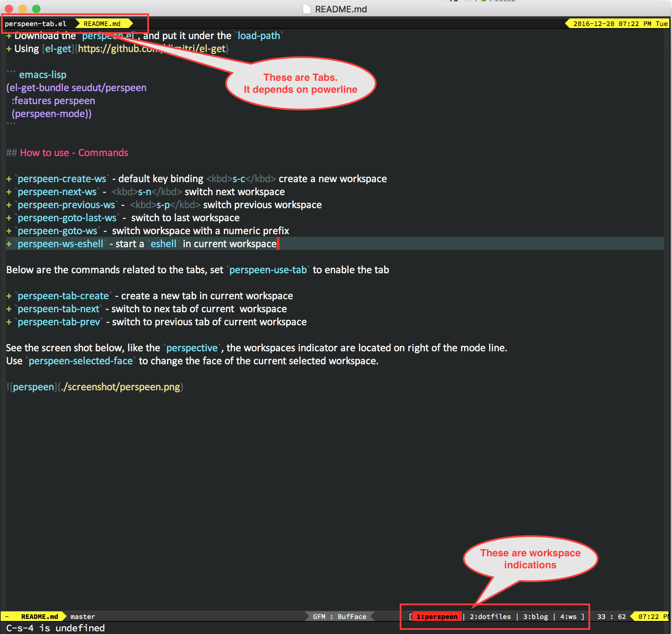Select the 1:perspeen workspace

[x=437, y=617]
